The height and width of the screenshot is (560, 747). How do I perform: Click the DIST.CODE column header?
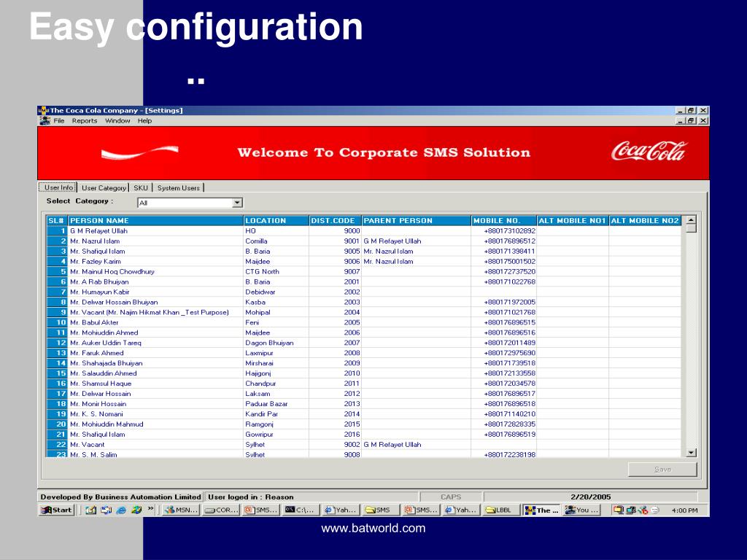click(336, 220)
